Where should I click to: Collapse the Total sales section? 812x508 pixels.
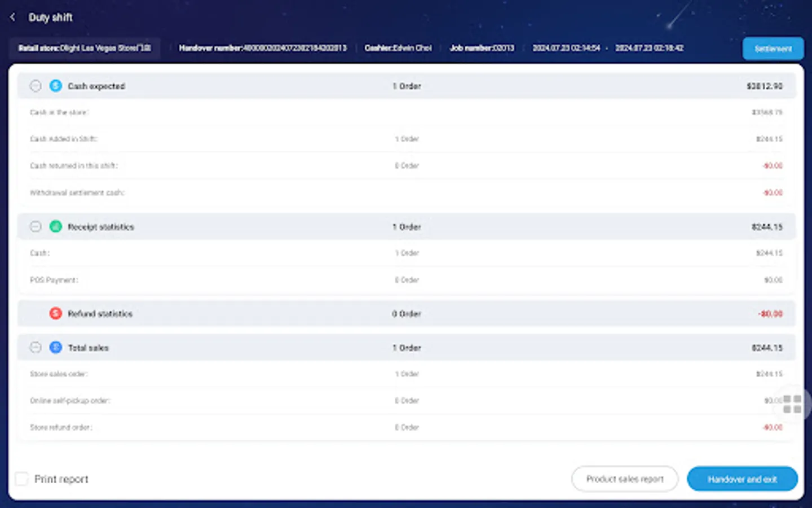[36, 347]
